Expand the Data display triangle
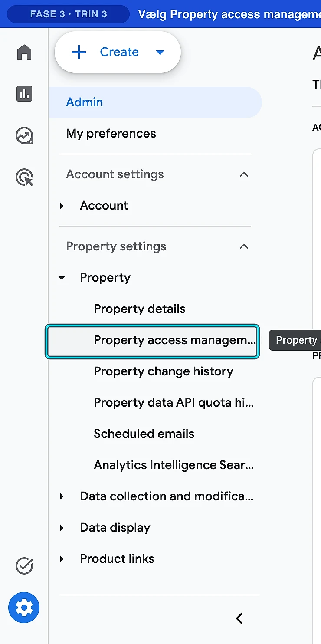 62,528
